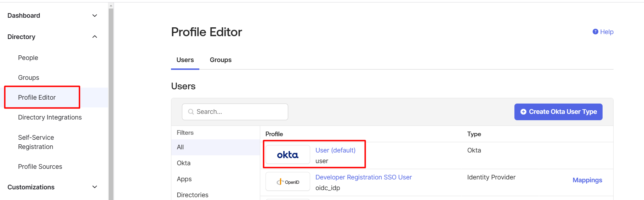Expand the Customizations section chevron
The height and width of the screenshot is (200, 644).
[95, 187]
